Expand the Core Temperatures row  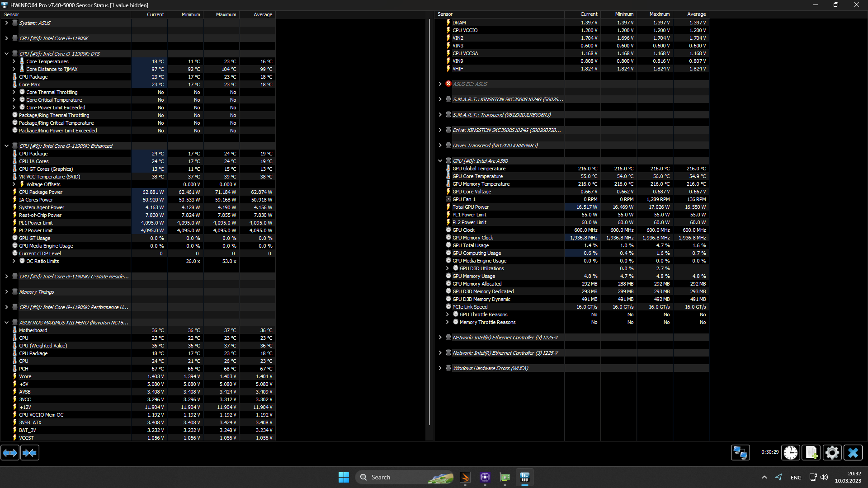[14, 61]
